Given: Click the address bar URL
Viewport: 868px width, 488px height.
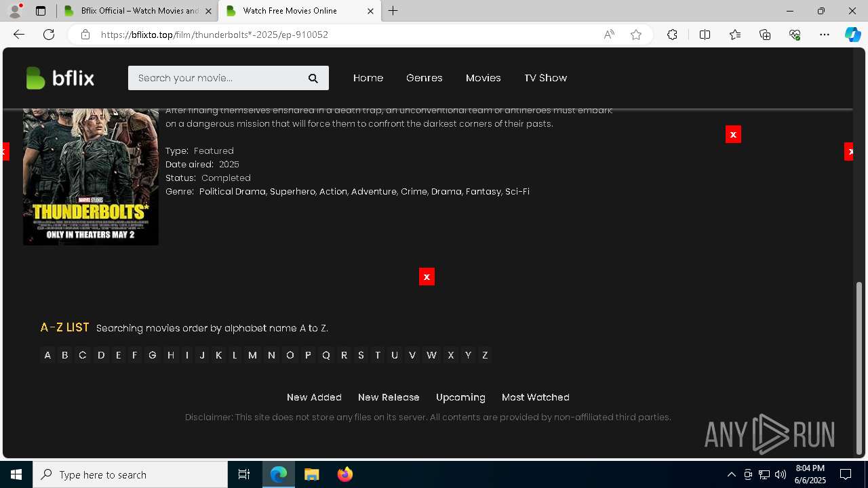Looking at the screenshot, I should 214,35.
